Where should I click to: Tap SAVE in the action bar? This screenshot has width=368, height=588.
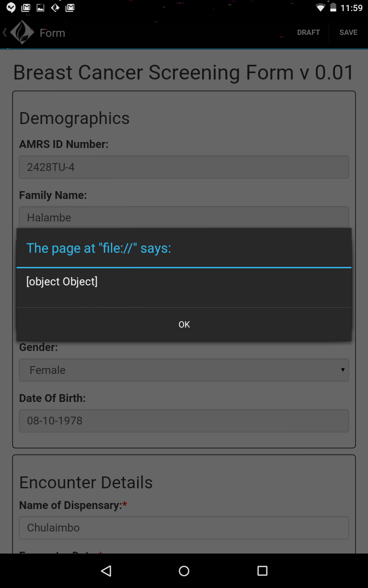(348, 33)
